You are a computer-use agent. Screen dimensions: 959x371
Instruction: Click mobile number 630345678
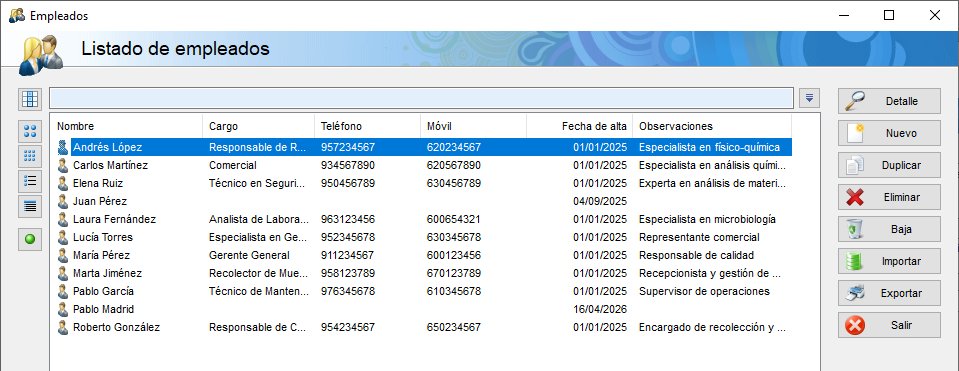point(454,237)
